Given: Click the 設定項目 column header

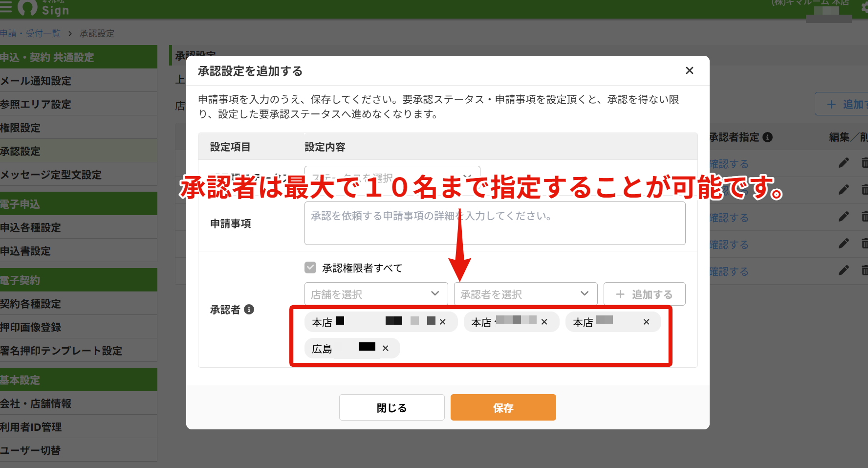Looking at the screenshot, I should [x=230, y=147].
